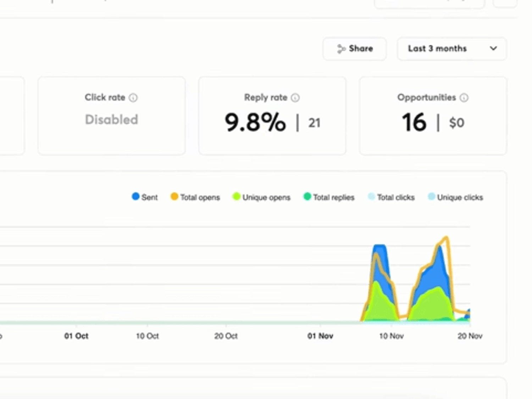Screen dimensions: 532x399
Task: Click the 01 Nov axis marker
Action: [x=320, y=336]
